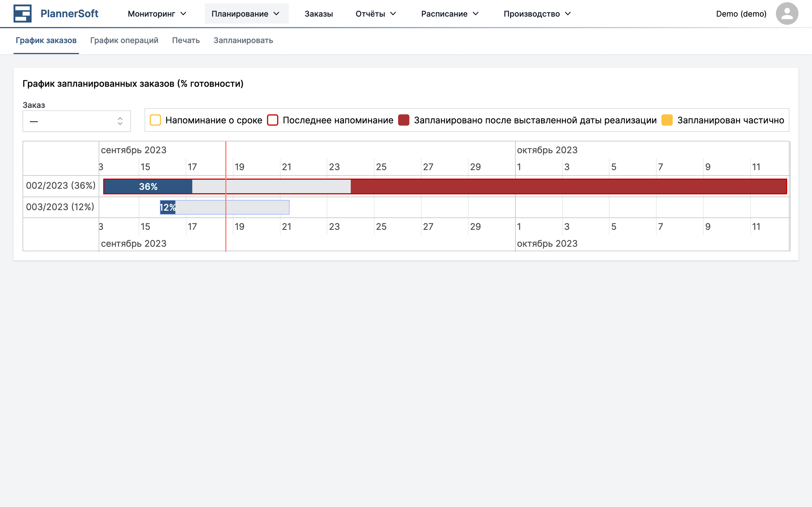Click the 'Запланировать' action
The height and width of the screenshot is (507, 812).
(x=243, y=40)
